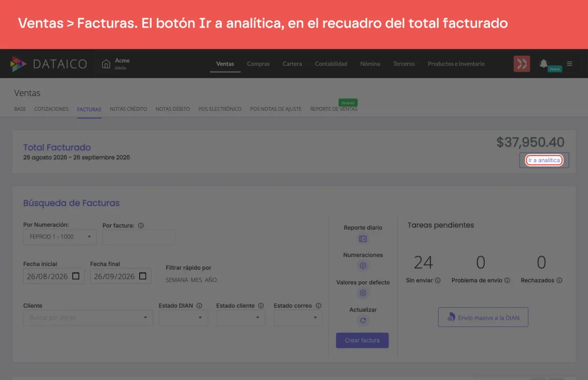Open the Reporte diario icon

click(363, 238)
